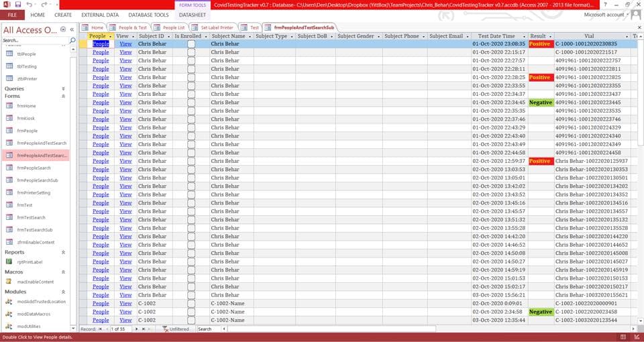Toggle Is Enrolled checkbox for 02-Oct-2020 2:34:58 row
Screen dimensions: 644x342
(191, 312)
